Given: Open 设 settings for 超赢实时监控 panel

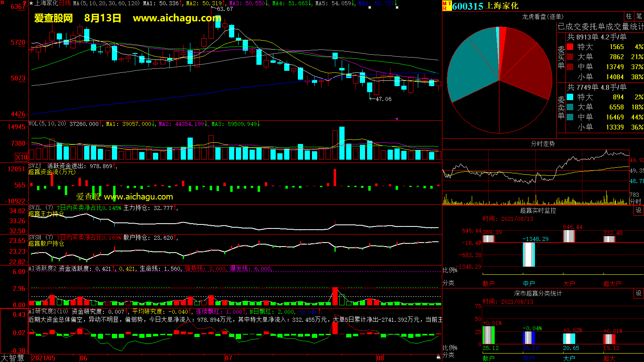Looking at the screenshot, I should pos(639,210).
